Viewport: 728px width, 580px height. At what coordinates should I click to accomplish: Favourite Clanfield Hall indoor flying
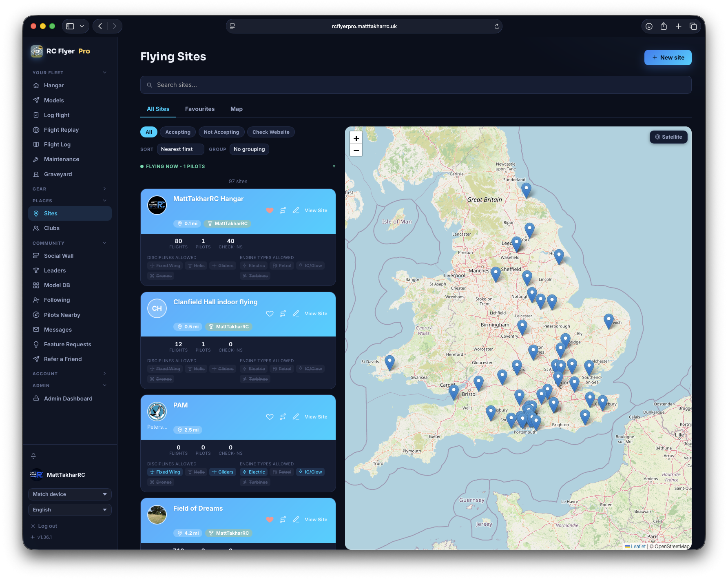point(270,314)
